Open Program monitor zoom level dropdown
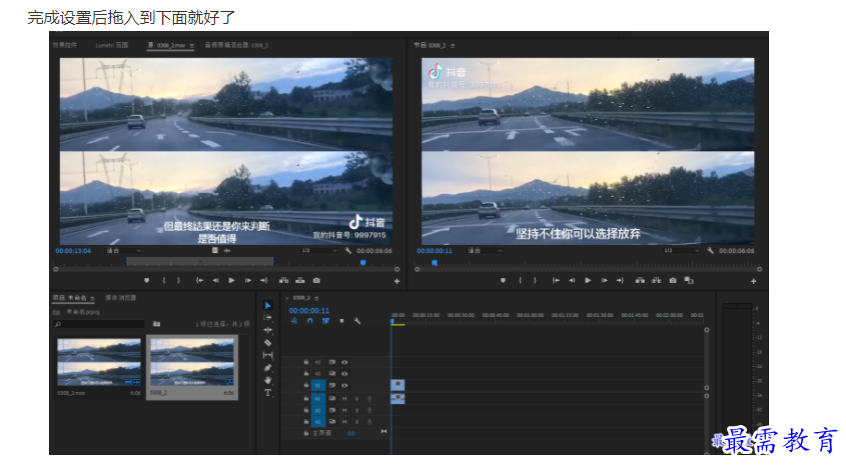Viewport: 846px width, 472px height. point(485,251)
